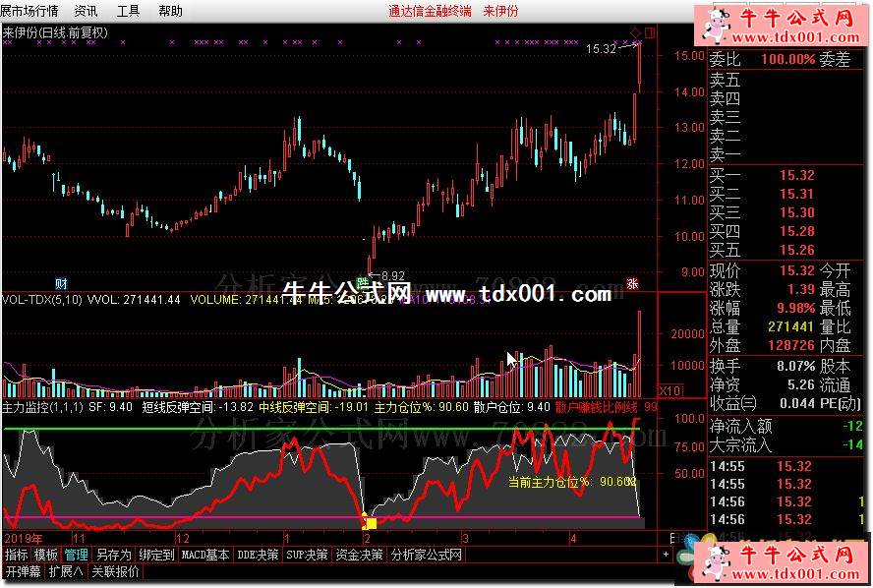Screen dimensions: 873x588
Task: Click the 主力监控(1,1,1) indicator label
Action: coord(42,407)
